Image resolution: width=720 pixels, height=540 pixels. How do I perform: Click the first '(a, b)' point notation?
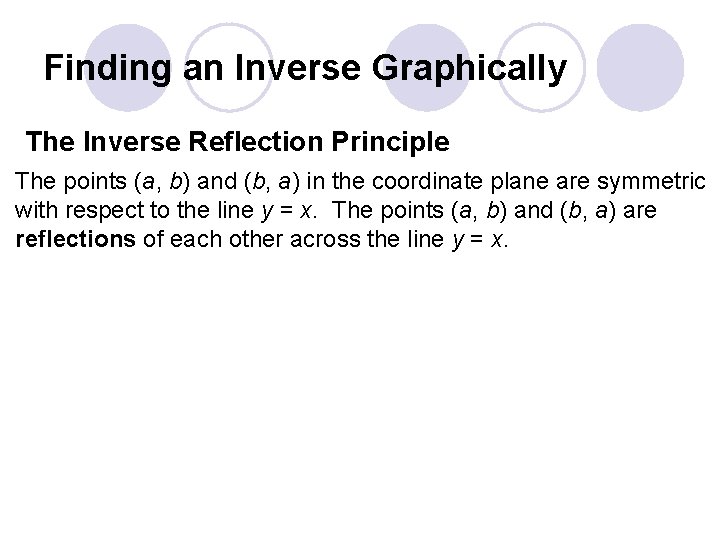162,181
